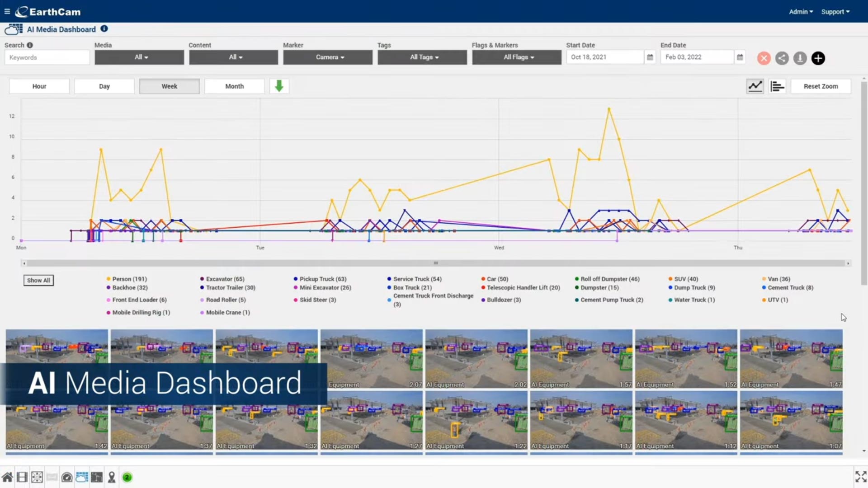Open AI Equipment thumbnail at 1:07
The width and height of the screenshot is (868, 488).
click(x=791, y=421)
